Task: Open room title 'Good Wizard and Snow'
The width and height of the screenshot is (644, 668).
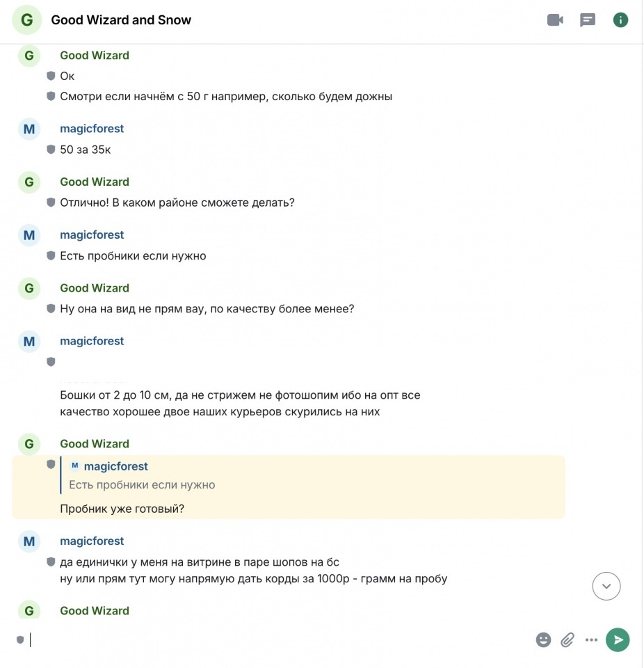Action: 121,20
